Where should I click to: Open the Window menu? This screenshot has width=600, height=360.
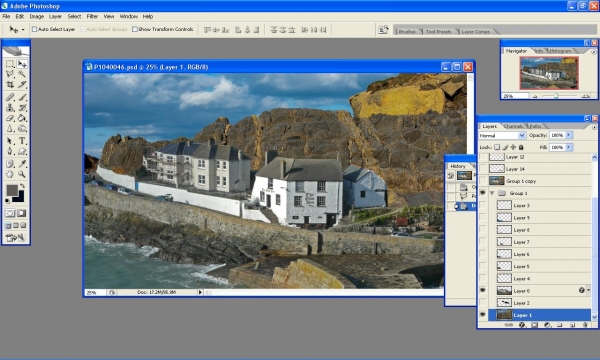pyautogui.click(x=129, y=16)
